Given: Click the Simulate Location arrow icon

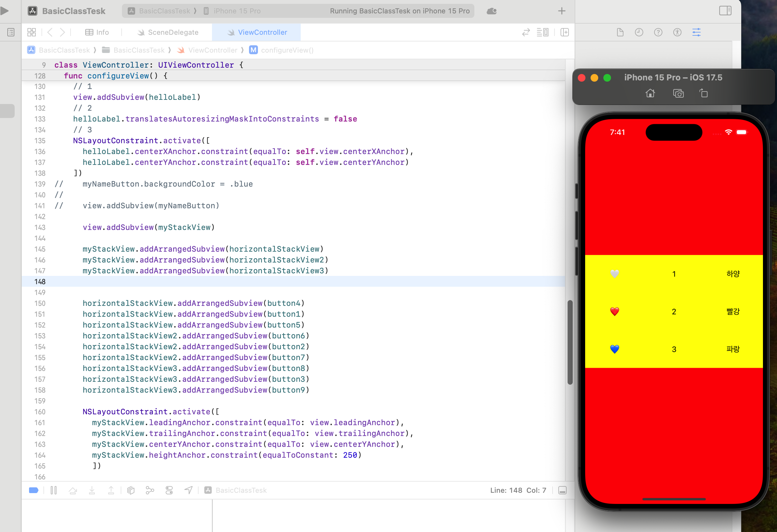Looking at the screenshot, I should click(x=189, y=490).
